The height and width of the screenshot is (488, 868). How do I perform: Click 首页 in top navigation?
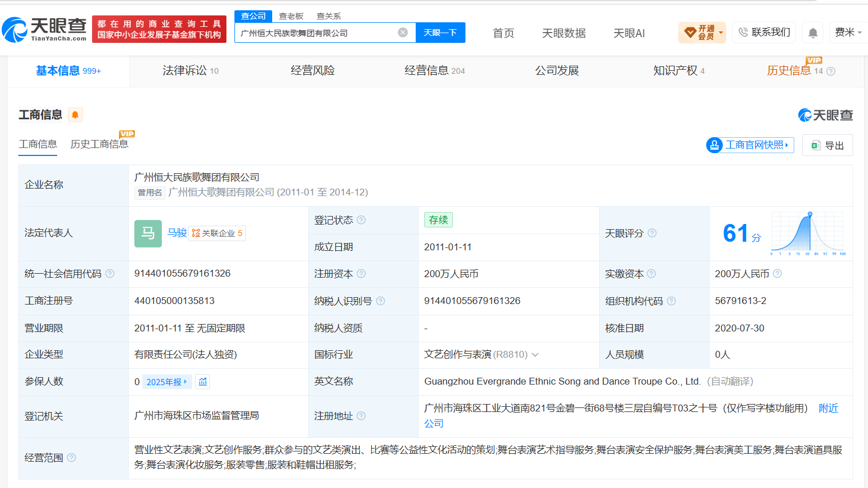pyautogui.click(x=504, y=33)
